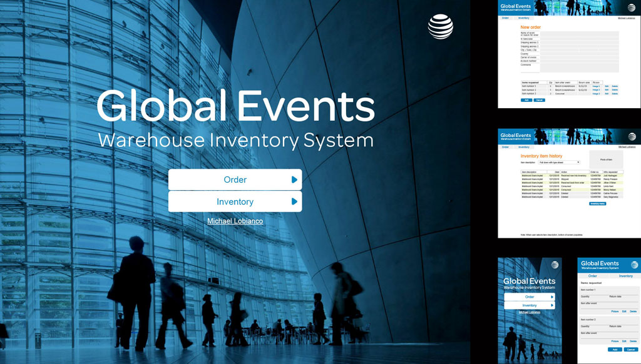Open the Michael Lobianco link on main screen

(x=235, y=221)
